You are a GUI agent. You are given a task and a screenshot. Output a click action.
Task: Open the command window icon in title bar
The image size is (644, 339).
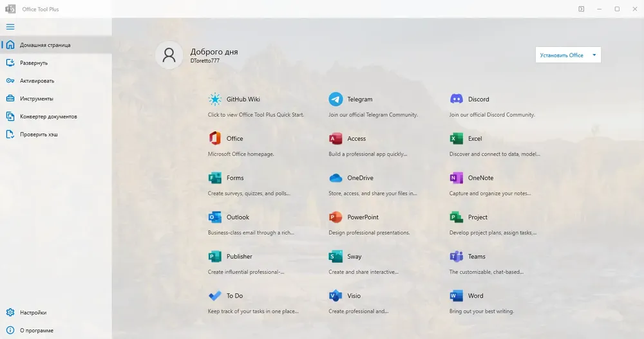(581, 9)
